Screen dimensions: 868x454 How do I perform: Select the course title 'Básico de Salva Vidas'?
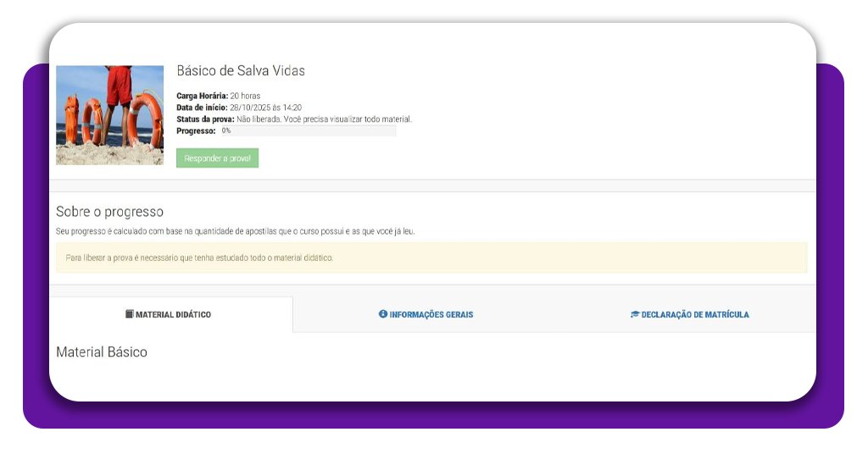[241, 71]
